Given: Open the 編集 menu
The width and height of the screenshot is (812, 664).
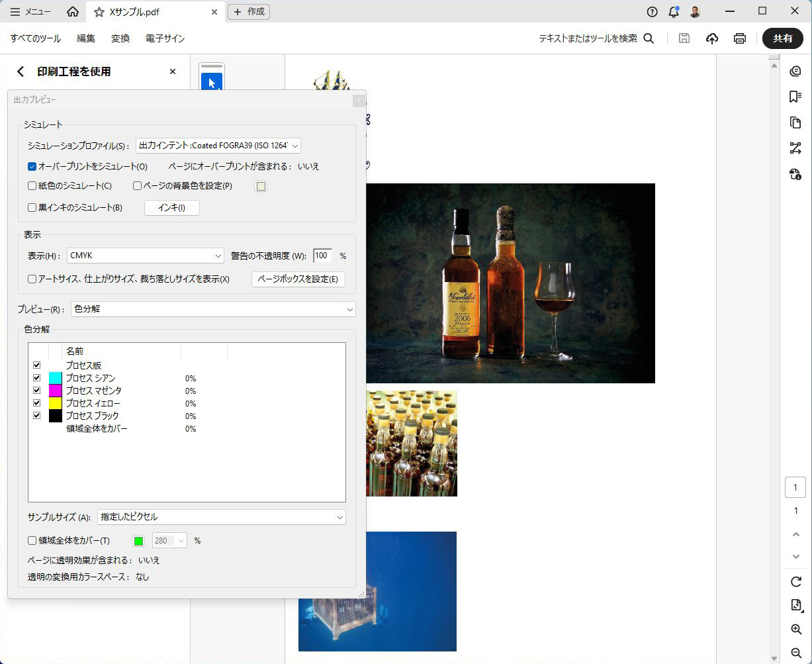Looking at the screenshot, I should click(86, 38).
